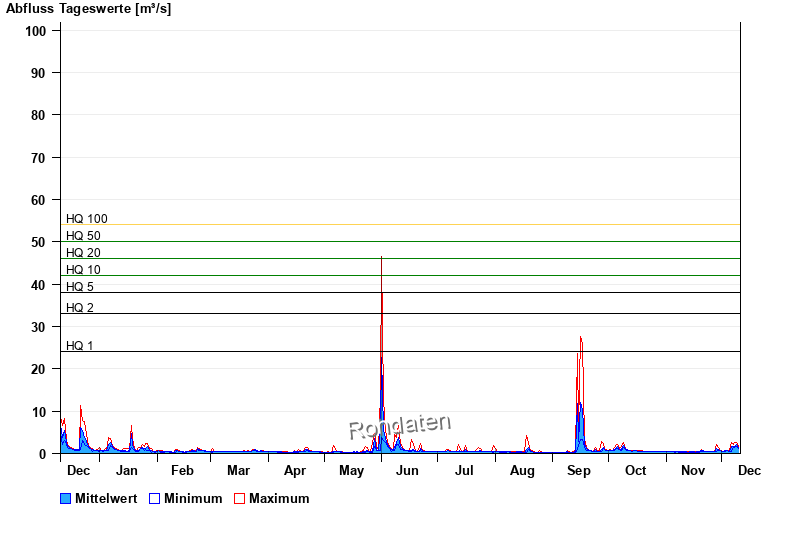Select the Maximum legend label text

pos(279,498)
